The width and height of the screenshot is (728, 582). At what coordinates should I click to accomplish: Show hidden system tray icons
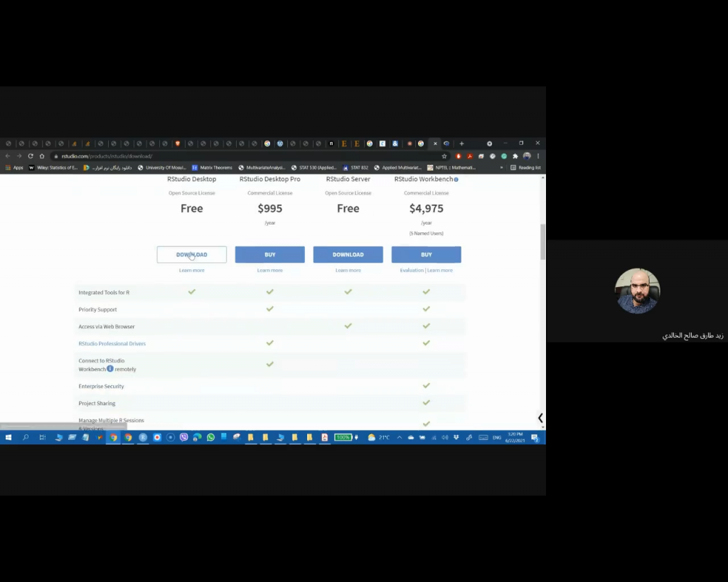400,438
